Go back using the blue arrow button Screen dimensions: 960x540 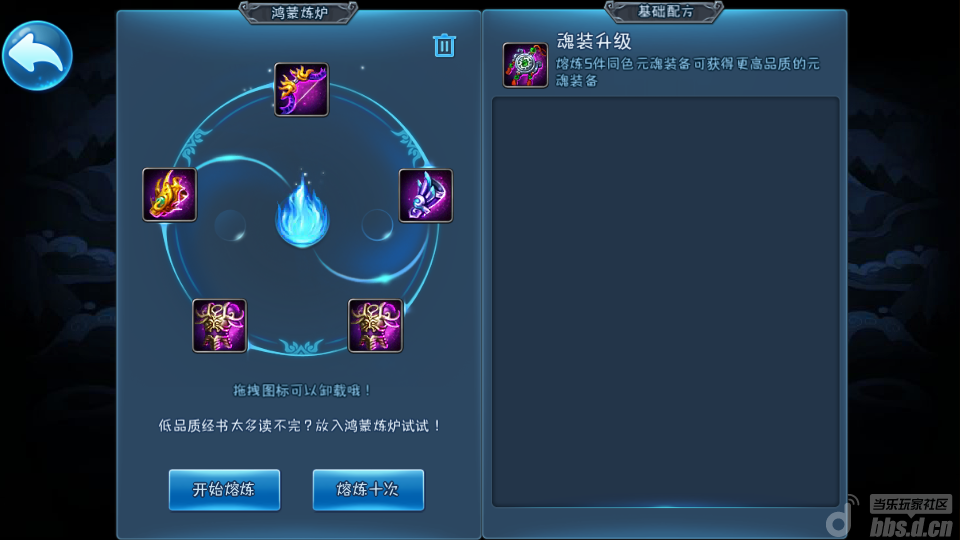click(x=37, y=56)
